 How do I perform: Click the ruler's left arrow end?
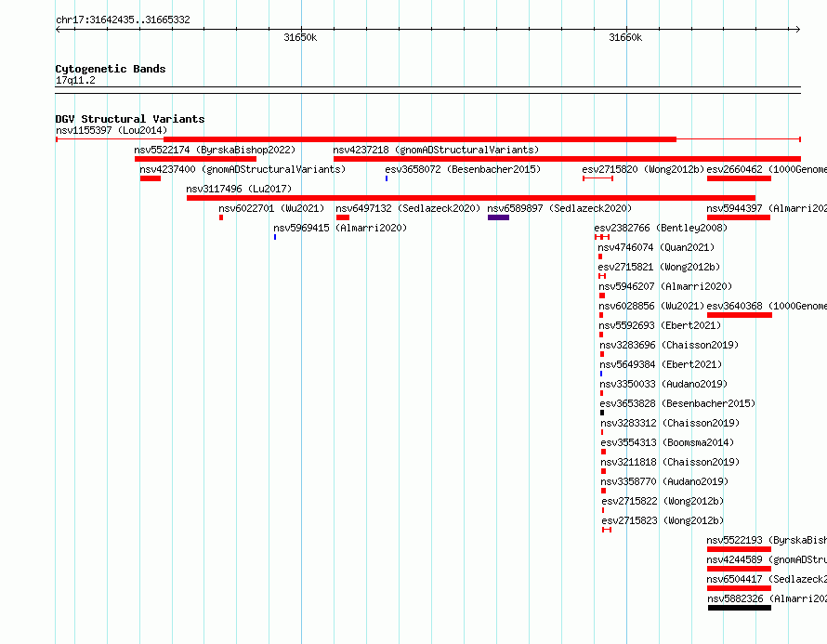(58, 30)
